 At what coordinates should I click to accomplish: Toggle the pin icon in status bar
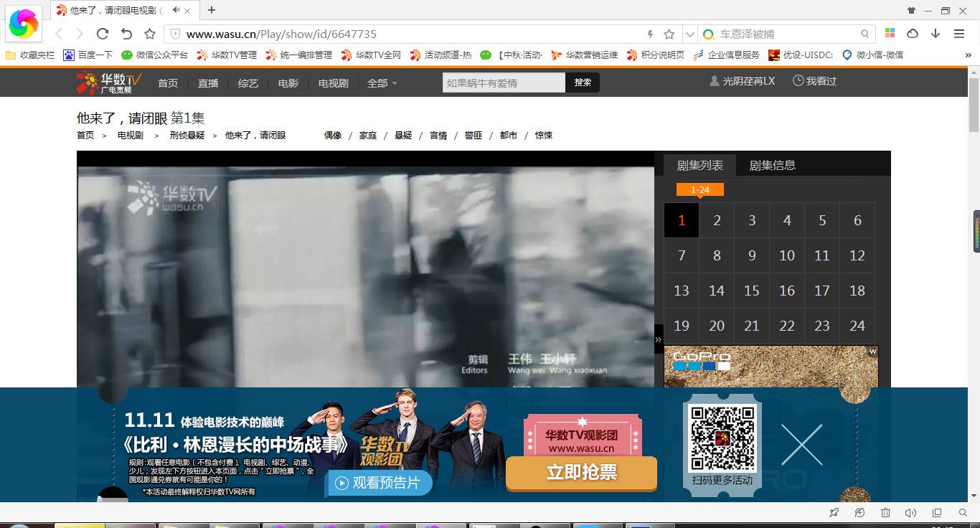(x=834, y=513)
